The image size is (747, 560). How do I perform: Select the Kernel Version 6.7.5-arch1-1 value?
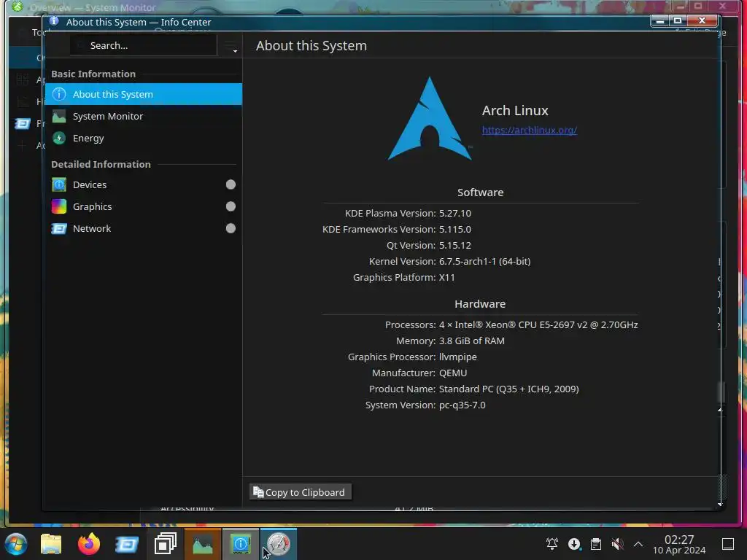point(484,262)
